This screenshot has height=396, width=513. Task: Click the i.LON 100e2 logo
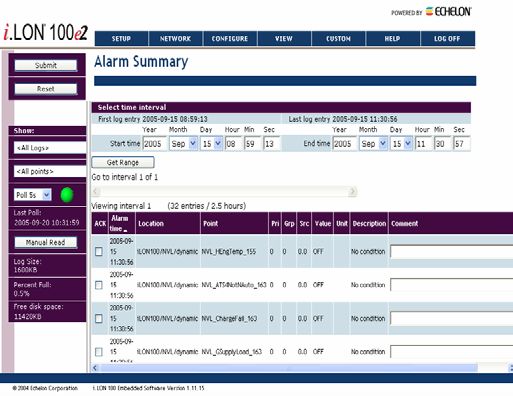point(46,33)
